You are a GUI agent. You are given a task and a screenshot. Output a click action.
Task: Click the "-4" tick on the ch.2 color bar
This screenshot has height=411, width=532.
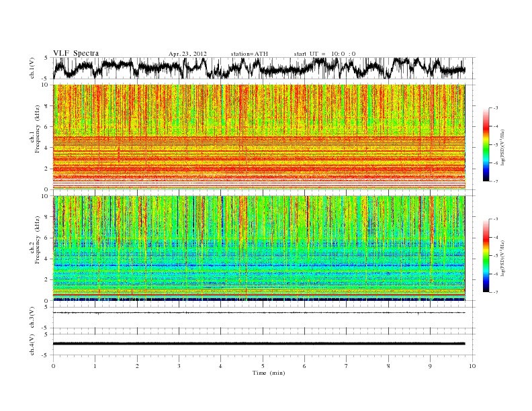[496, 237]
